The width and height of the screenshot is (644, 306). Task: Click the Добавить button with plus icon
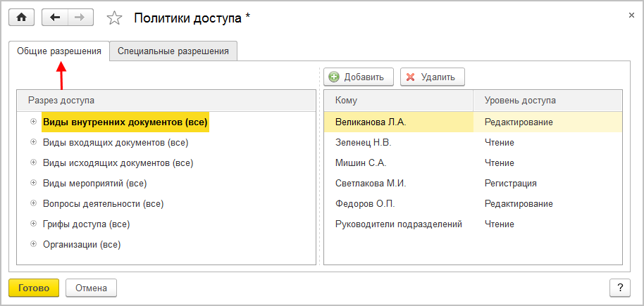coord(357,77)
